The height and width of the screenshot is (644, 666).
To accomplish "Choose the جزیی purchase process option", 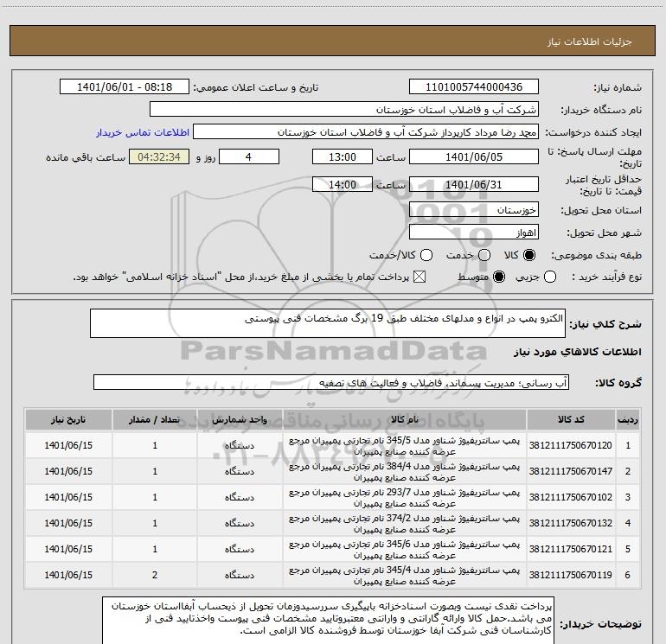I will (549, 277).
